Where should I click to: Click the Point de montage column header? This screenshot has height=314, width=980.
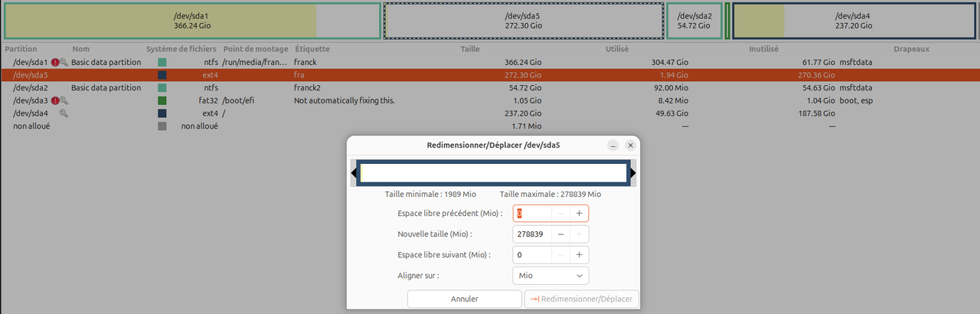256,49
